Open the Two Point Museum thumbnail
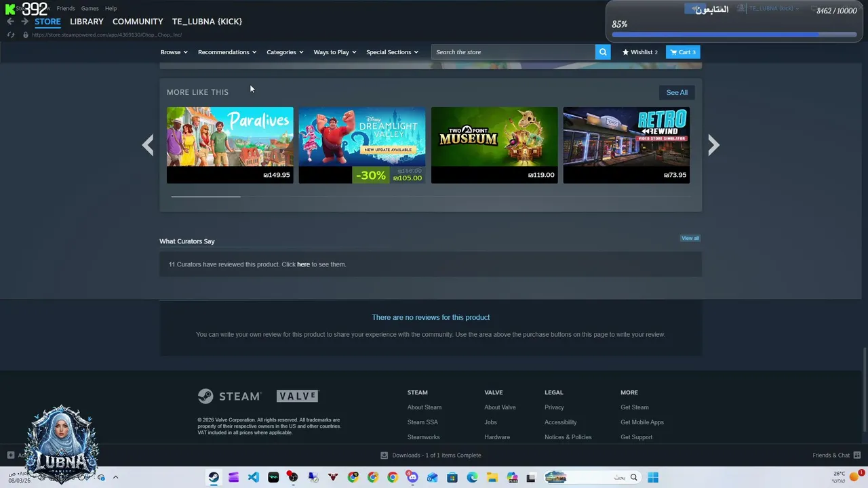This screenshot has width=868, height=488. click(494, 145)
